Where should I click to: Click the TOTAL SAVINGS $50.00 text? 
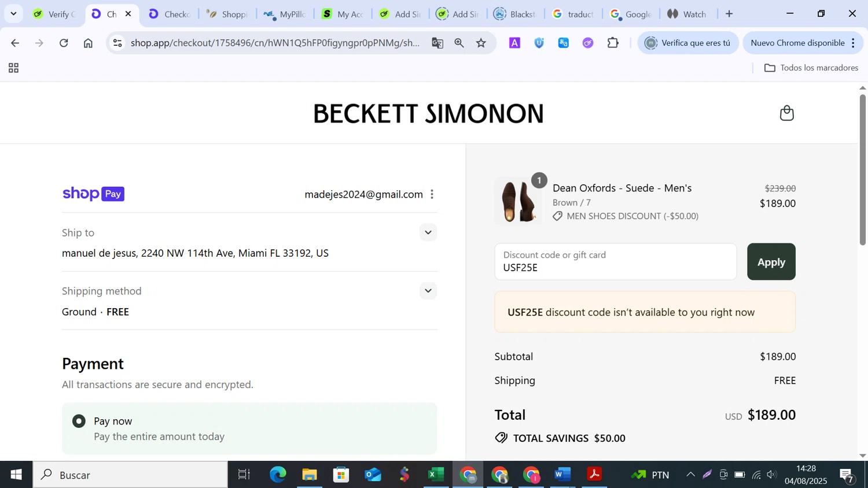point(569,438)
